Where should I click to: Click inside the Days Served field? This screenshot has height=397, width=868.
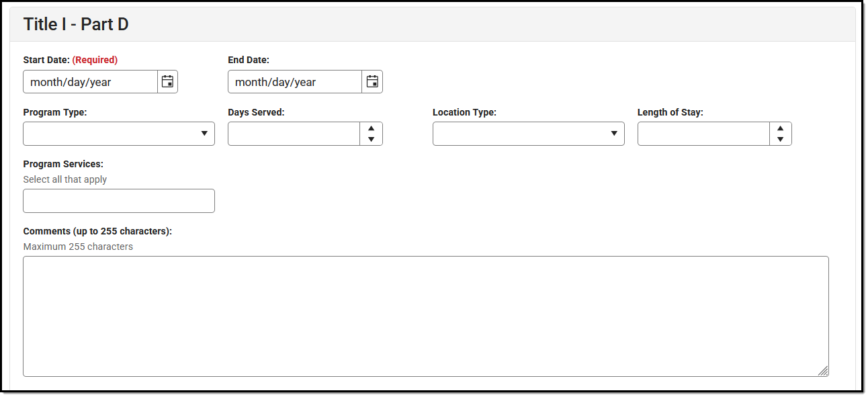[x=292, y=134]
